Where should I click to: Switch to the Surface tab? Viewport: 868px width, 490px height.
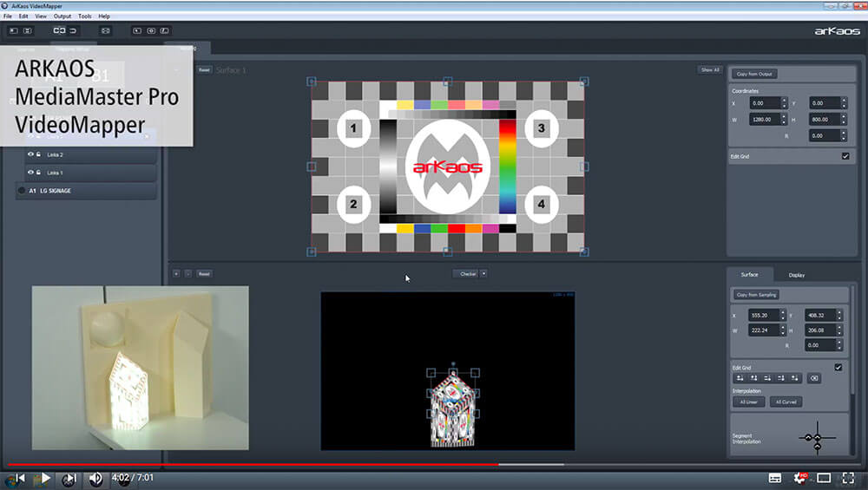click(x=750, y=274)
